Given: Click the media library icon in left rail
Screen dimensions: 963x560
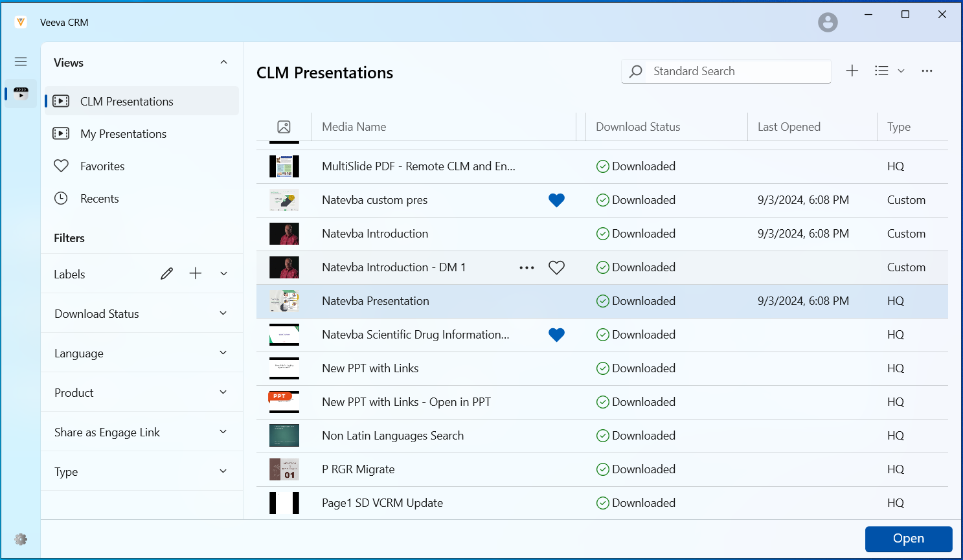Looking at the screenshot, I should pos(21,93).
